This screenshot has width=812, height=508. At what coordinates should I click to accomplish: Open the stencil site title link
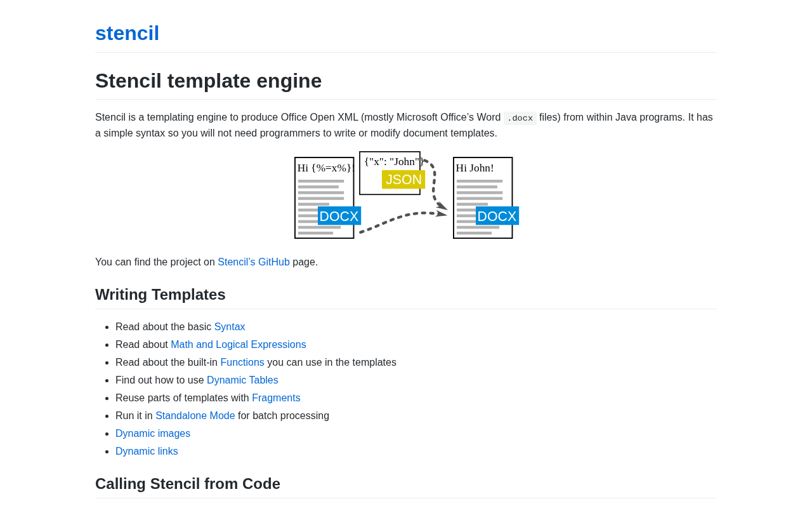(x=127, y=33)
